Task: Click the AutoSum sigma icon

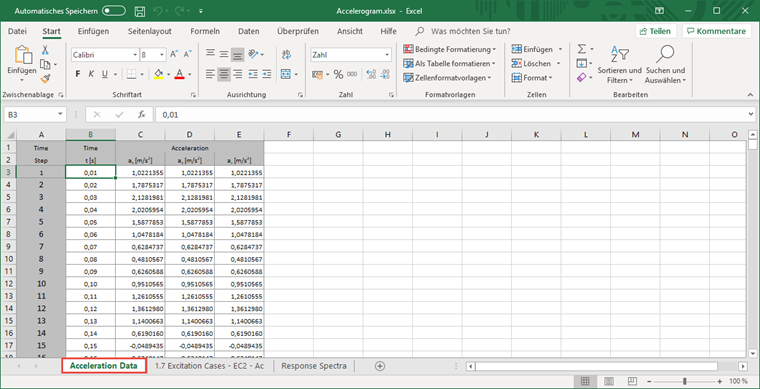Action: [x=582, y=49]
